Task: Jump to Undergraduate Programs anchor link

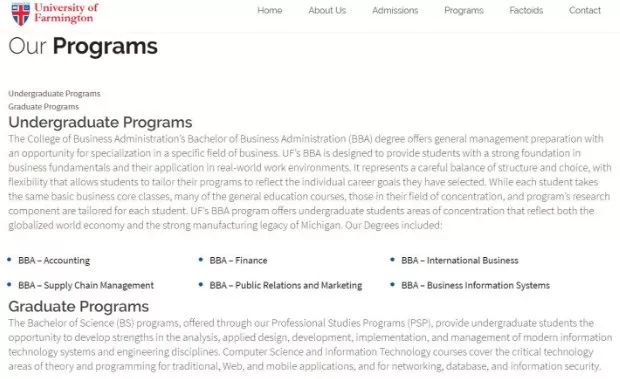Action: (54, 94)
